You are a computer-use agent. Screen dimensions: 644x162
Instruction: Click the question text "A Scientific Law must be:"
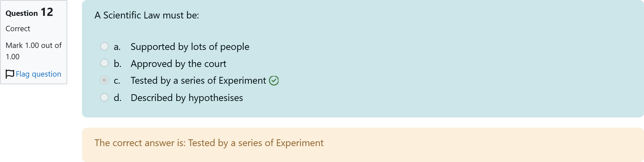pyautogui.click(x=147, y=15)
